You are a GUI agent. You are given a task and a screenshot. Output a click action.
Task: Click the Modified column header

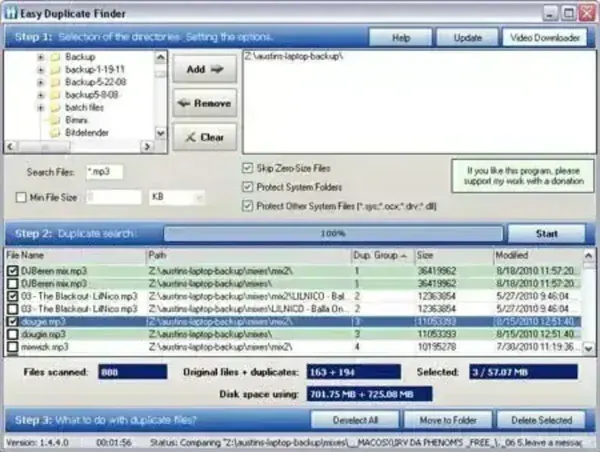tap(538, 255)
